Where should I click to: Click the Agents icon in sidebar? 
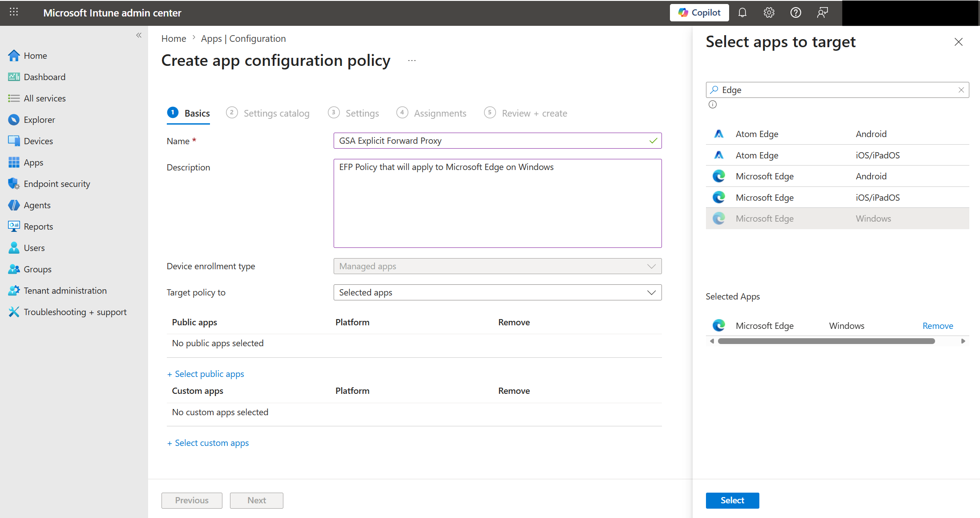click(14, 205)
